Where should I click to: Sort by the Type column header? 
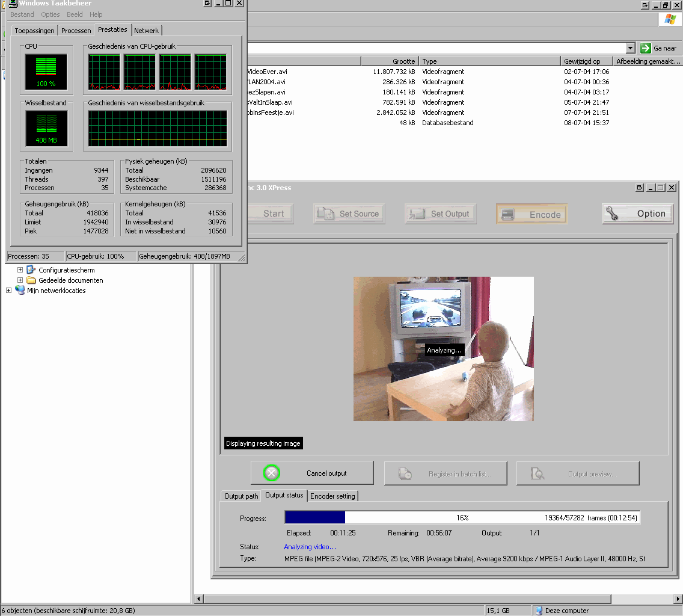489,61
